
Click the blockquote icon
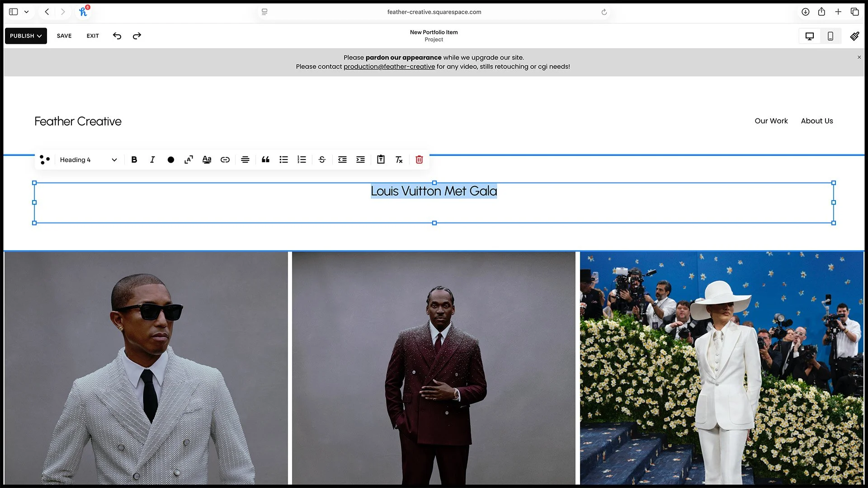(265, 160)
